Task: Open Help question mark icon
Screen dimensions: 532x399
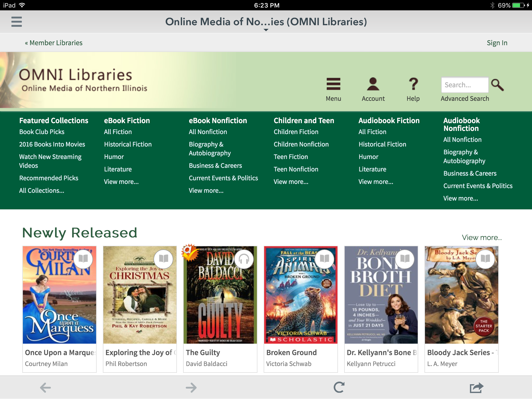Action: click(x=413, y=84)
